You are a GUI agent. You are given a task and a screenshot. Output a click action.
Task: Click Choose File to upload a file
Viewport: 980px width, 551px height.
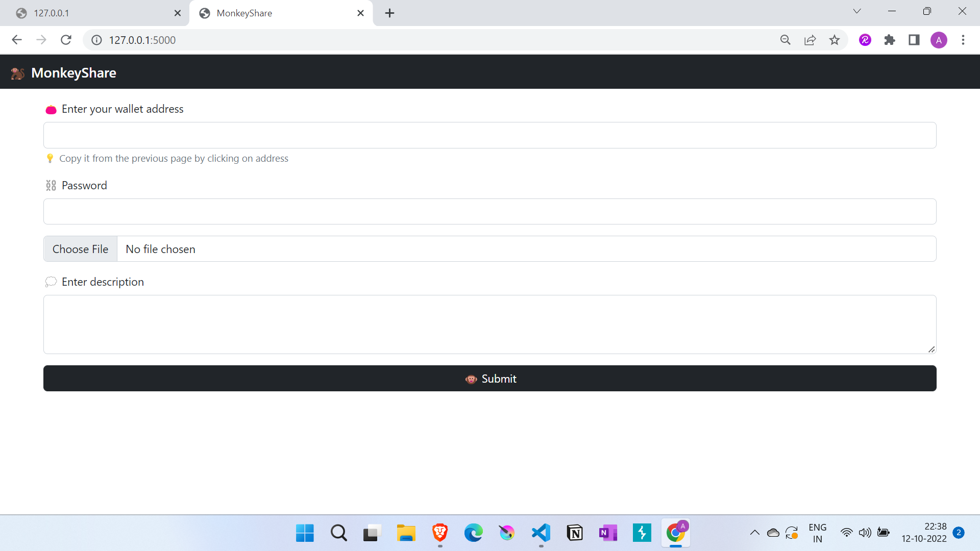(80, 249)
